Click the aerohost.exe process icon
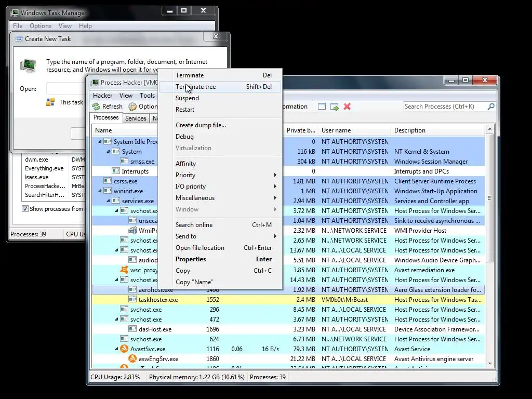The width and height of the screenshot is (532, 399). (132, 289)
